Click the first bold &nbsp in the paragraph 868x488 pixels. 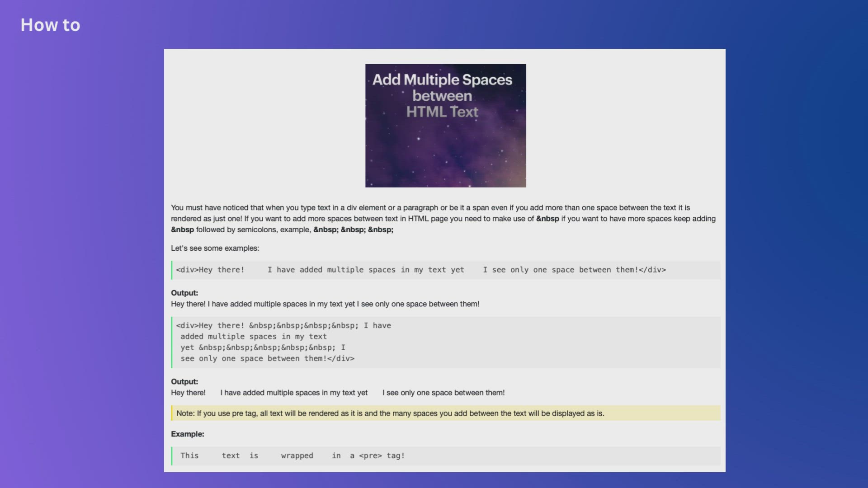coord(547,219)
